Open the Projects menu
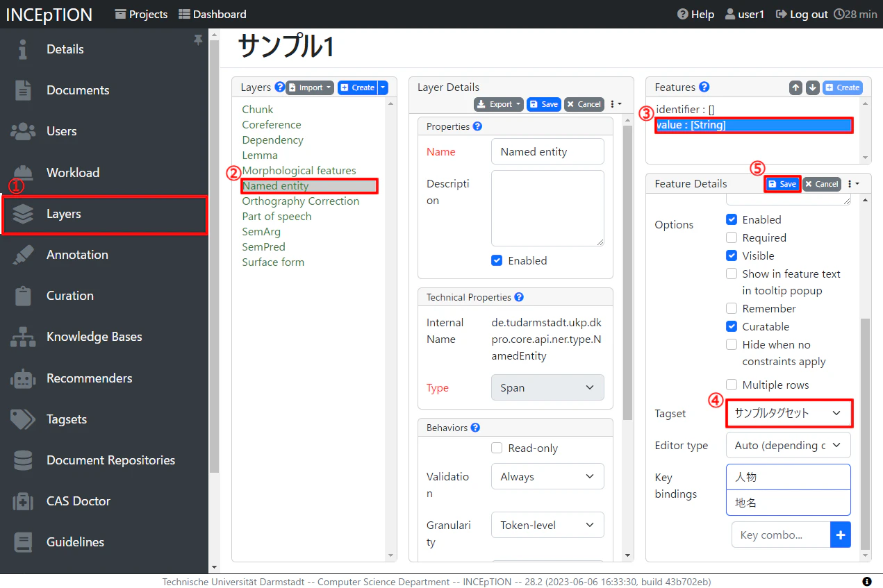 point(141,14)
